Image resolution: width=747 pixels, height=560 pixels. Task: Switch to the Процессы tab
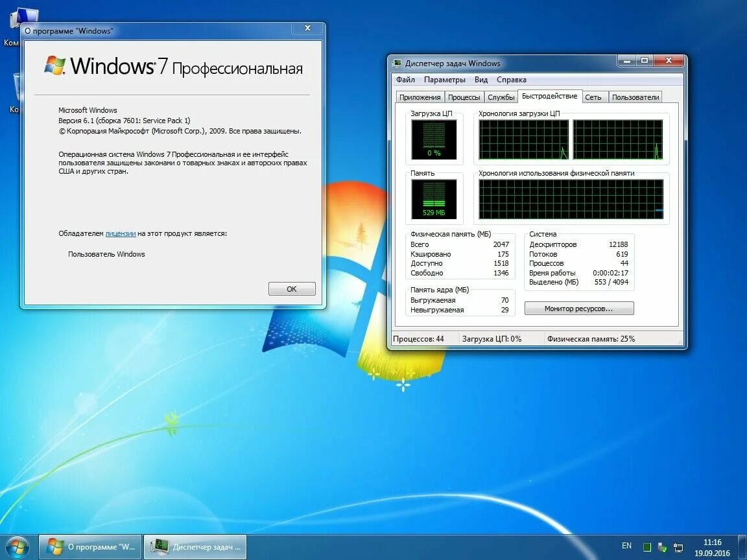(464, 97)
